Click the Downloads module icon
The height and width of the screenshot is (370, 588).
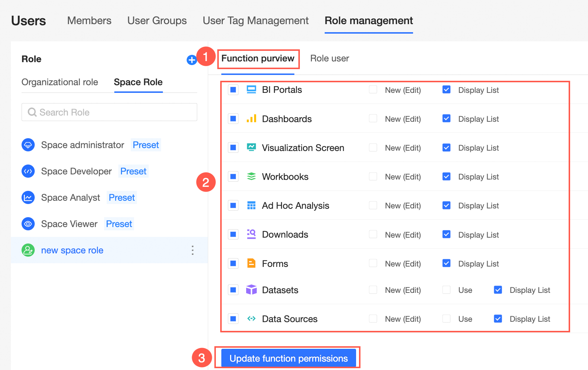[x=251, y=234]
